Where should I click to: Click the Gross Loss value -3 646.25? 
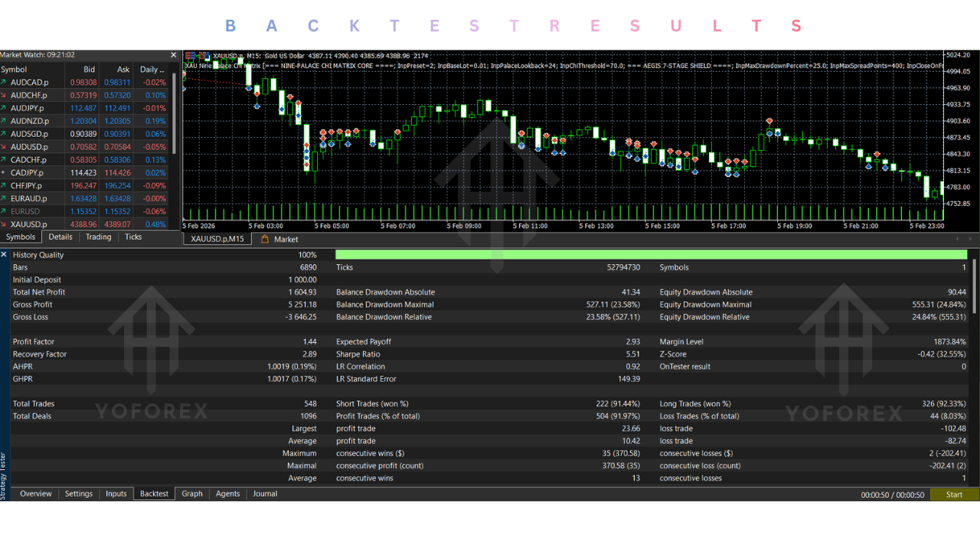tap(301, 317)
